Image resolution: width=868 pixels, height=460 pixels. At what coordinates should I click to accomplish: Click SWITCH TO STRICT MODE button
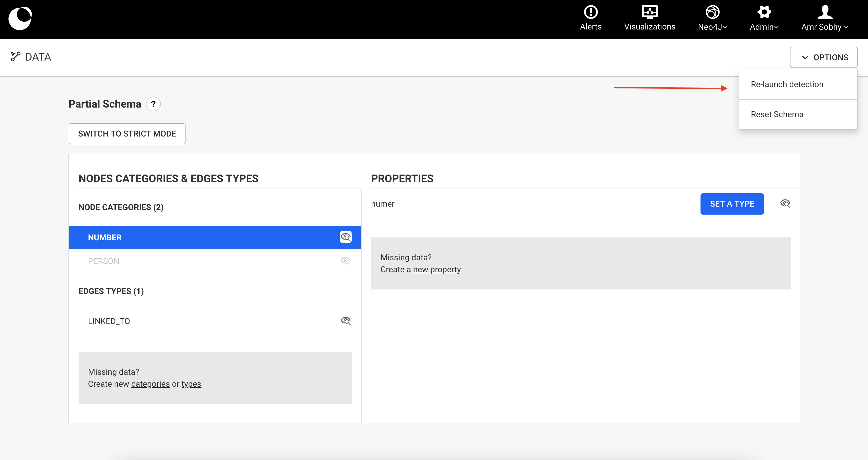(x=127, y=134)
